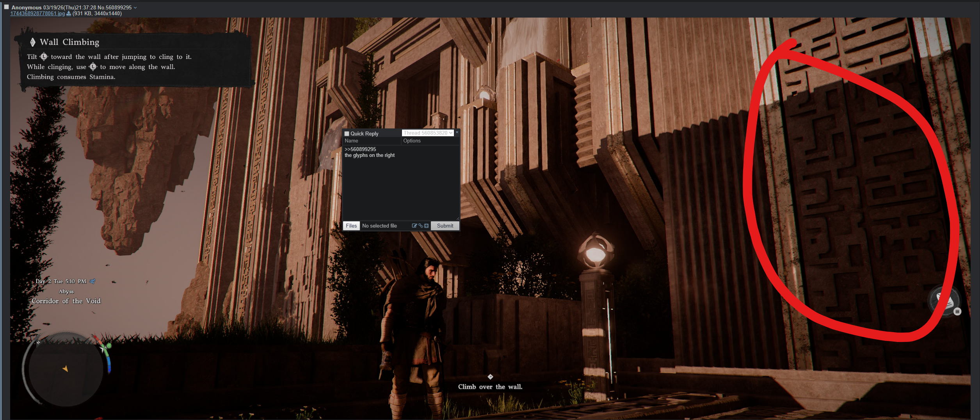Click the small menu badge on the item slot
This screenshot has height=420, width=980.
click(957, 311)
